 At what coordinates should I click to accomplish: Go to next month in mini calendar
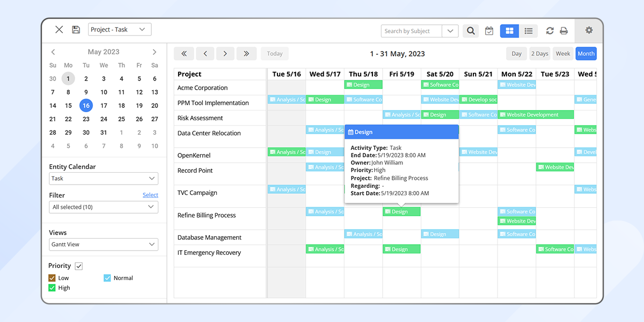pyautogui.click(x=155, y=52)
